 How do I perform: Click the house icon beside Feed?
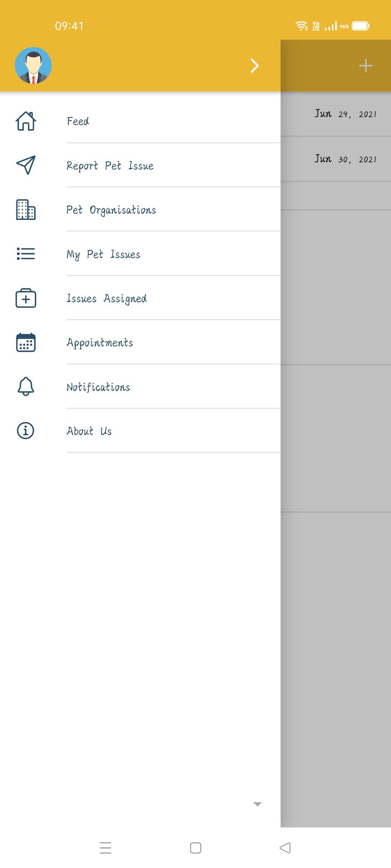click(x=26, y=121)
